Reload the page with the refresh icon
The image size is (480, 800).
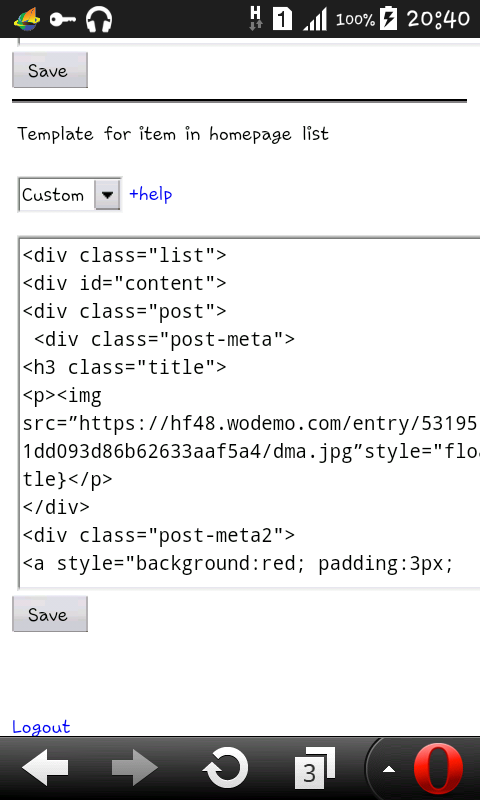coord(226,768)
